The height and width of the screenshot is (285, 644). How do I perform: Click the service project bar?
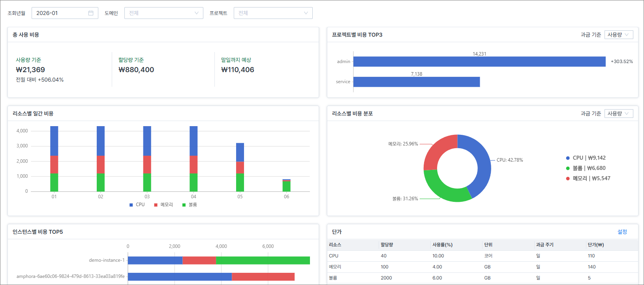[x=417, y=82]
